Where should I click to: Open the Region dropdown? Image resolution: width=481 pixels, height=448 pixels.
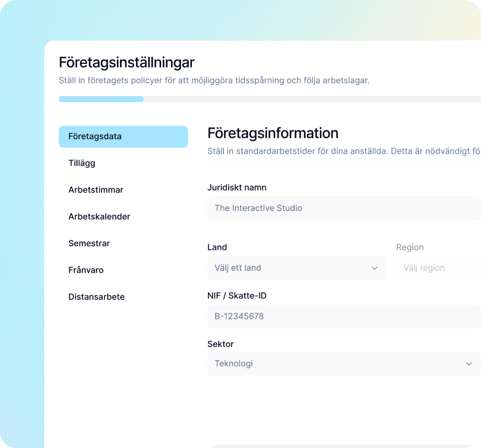[439, 268]
